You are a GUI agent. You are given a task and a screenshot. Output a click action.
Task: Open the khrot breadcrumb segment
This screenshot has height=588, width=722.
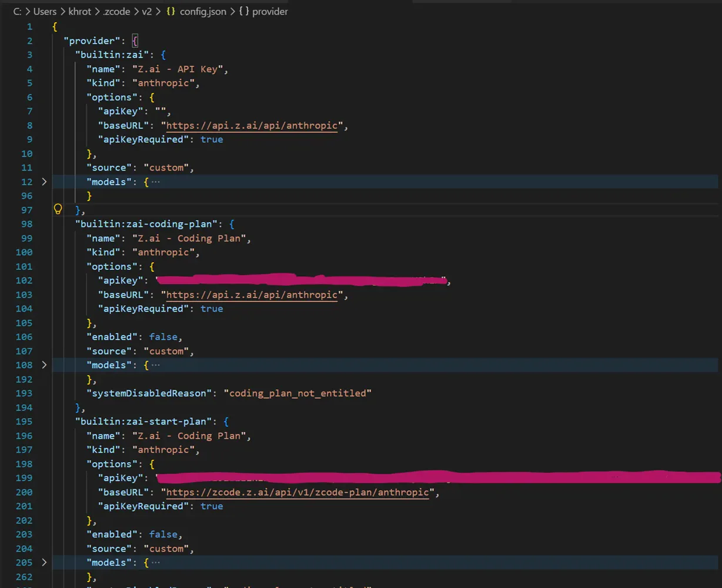click(80, 11)
